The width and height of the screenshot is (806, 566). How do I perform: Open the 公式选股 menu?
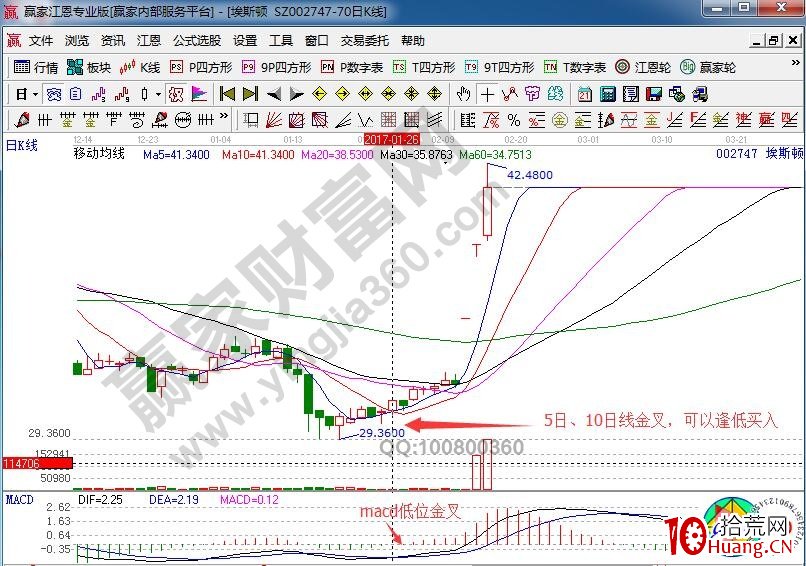(x=197, y=41)
